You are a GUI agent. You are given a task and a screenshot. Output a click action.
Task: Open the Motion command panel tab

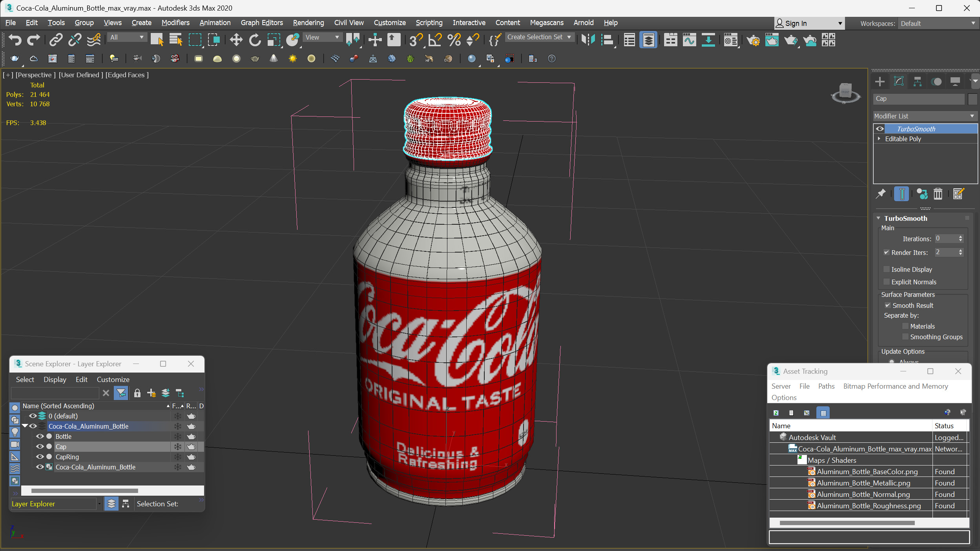tap(936, 82)
